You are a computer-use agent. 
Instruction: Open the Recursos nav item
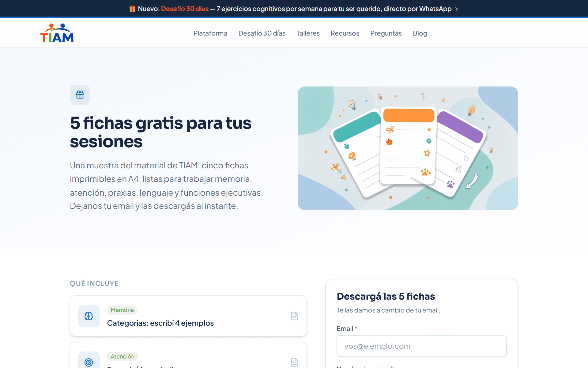(345, 33)
